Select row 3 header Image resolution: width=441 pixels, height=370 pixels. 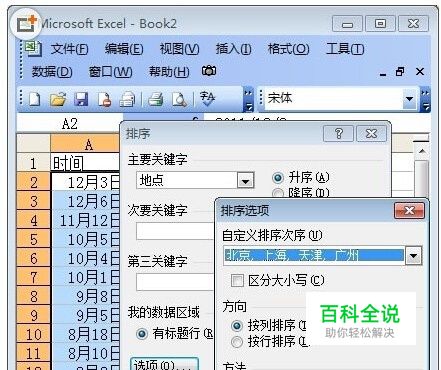coord(33,201)
